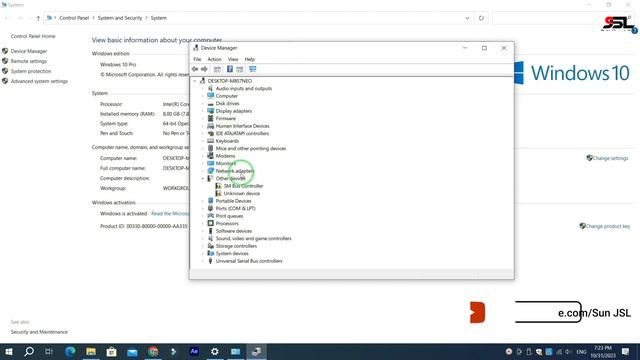Click the Modems category icon

pos(210,156)
